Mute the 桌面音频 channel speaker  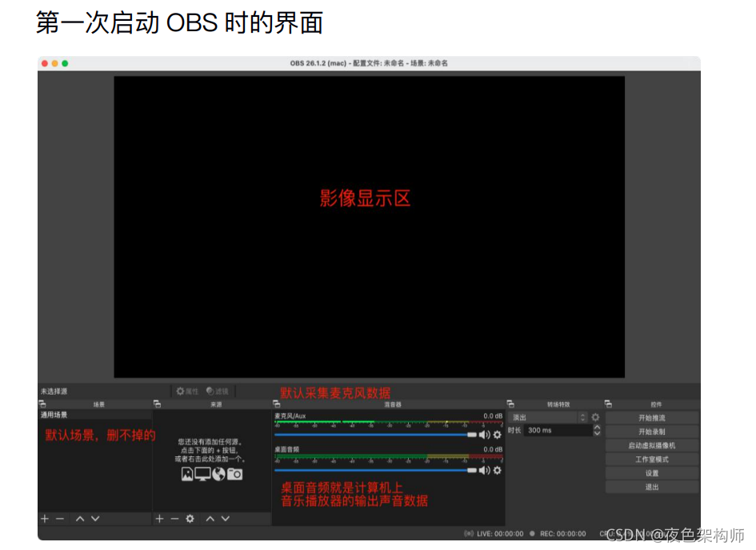(x=484, y=470)
